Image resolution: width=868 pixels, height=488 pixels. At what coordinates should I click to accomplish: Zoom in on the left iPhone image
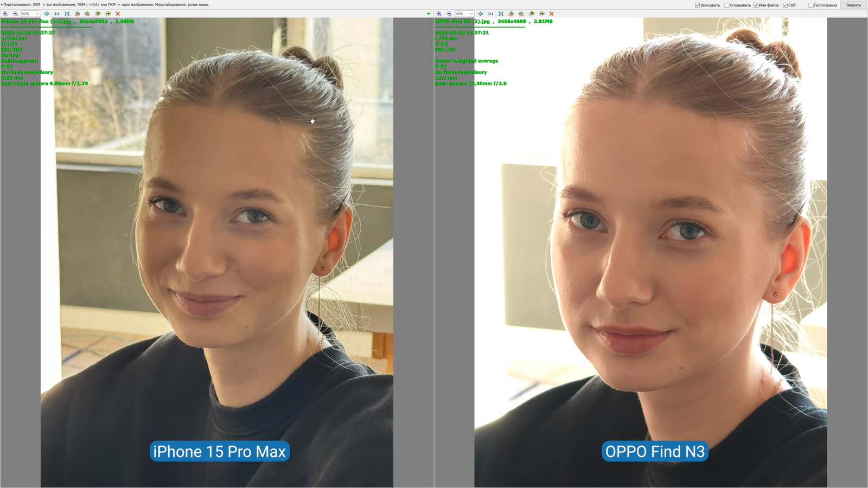point(5,14)
